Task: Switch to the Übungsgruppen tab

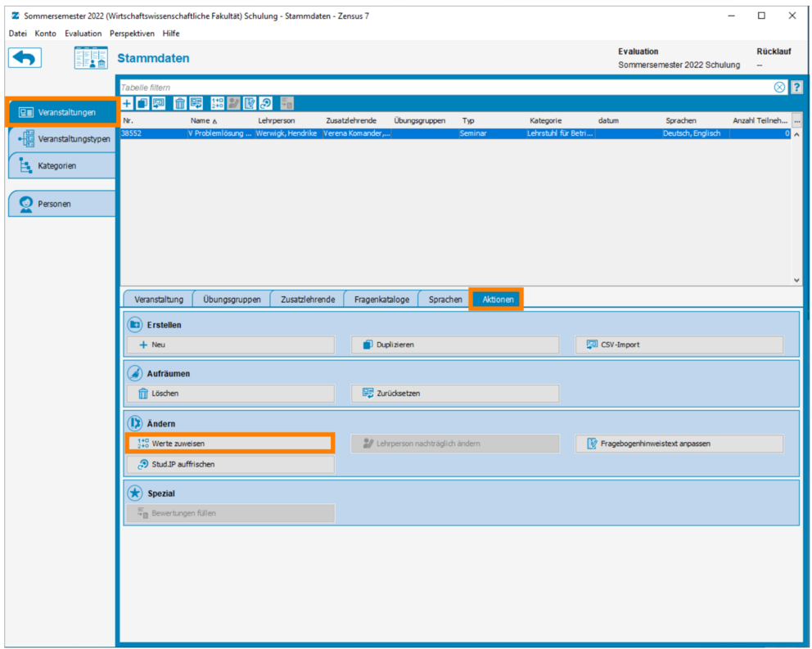Action: pyautogui.click(x=232, y=300)
